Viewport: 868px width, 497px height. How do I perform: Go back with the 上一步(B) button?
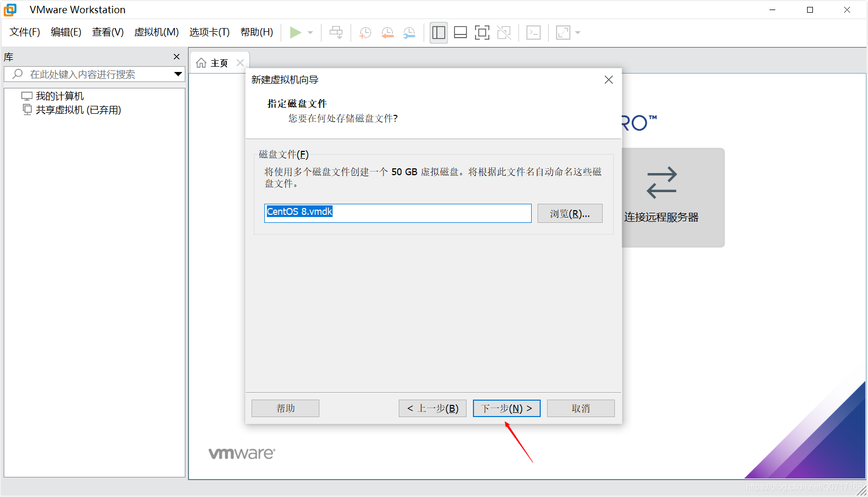pyautogui.click(x=433, y=408)
